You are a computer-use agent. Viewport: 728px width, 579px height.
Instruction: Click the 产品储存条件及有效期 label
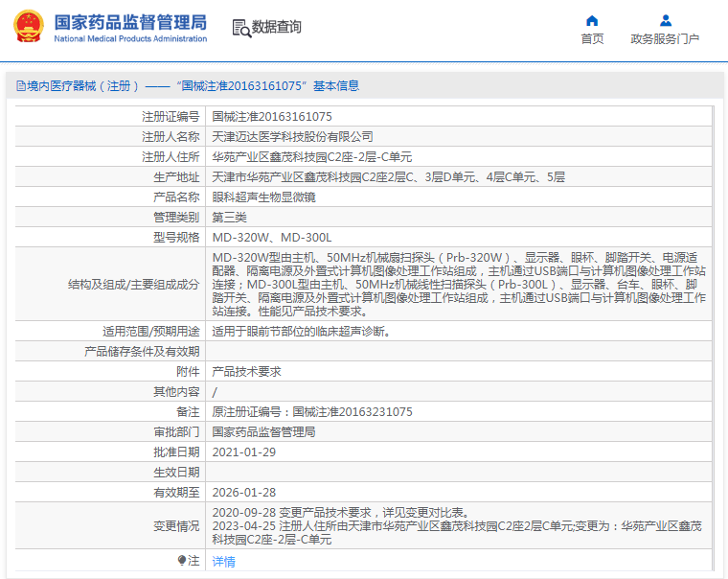click(x=142, y=352)
